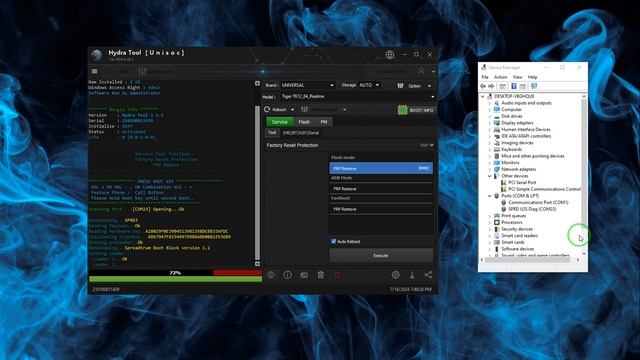Image resolution: width=640 pixels, height=360 pixels.
Task: Select FRP Remove under ADB Mode
Action: tap(381, 189)
